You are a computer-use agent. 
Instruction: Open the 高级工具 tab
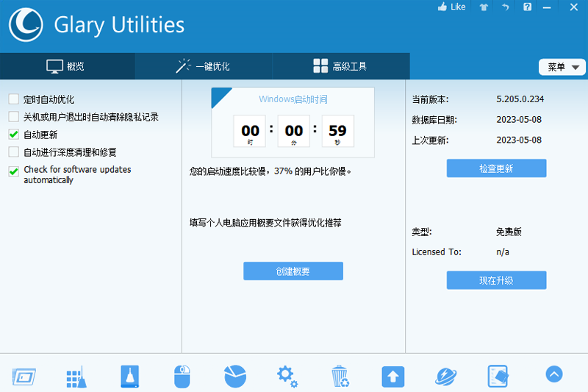[x=340, y=66]
